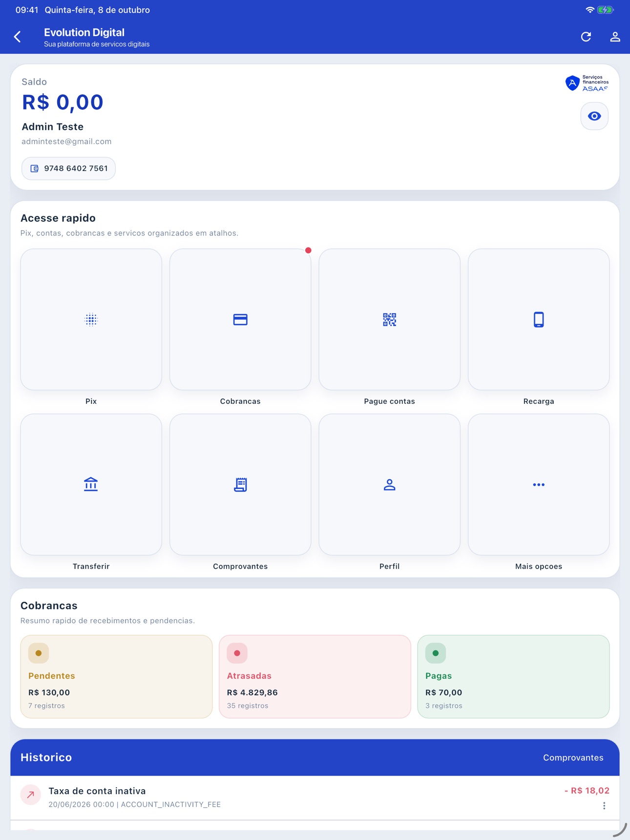Open Mais opcoes shortcut
The height and width of the screenshot is (840, 630).
(539, 484)
